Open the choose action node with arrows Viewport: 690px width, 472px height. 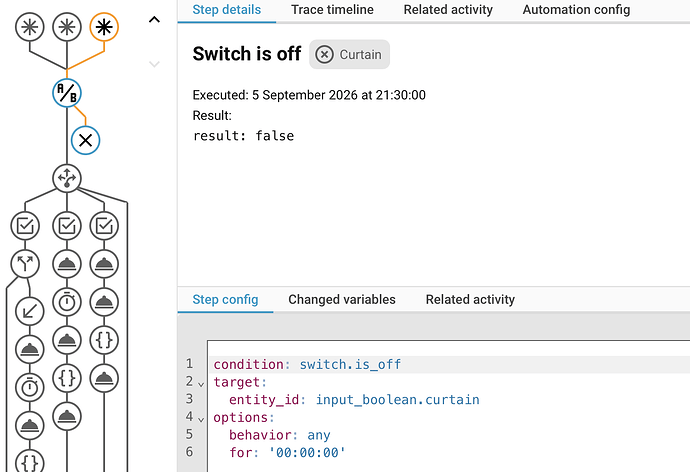tap(67, 178)
